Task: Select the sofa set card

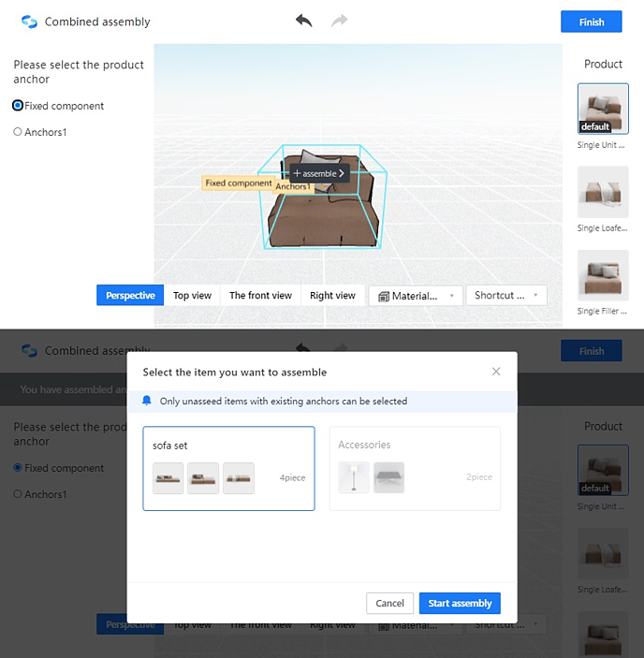Action: 228,468
